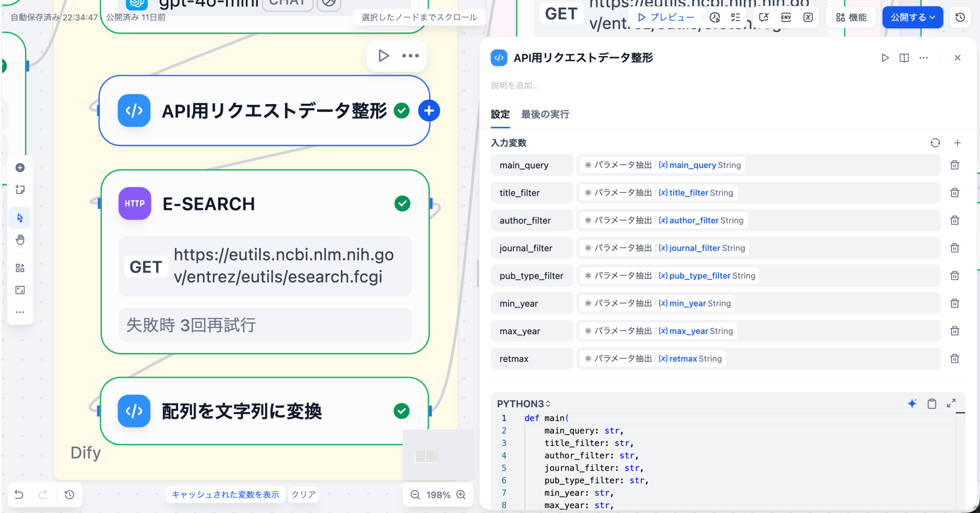Screen dimensions: 980x513
Task: Add a new note from the sidebar
Action: [x=20, y=190]
